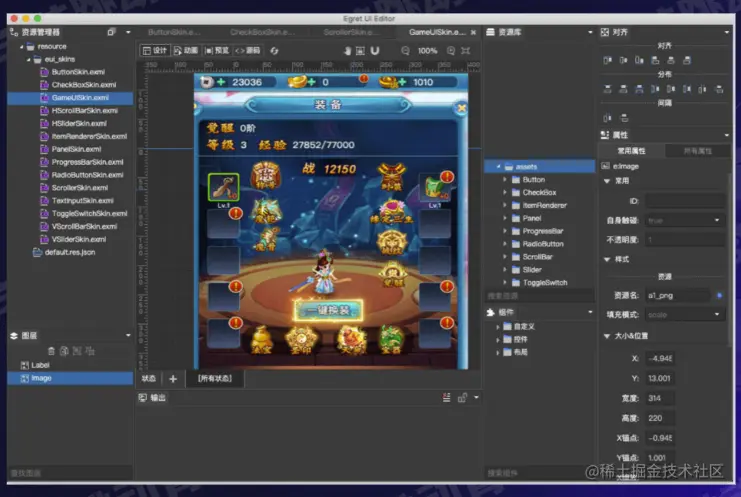Viewport: 741px width, 497px height.
Task: Click the zoom out magnifier icon
Action: 405,51
